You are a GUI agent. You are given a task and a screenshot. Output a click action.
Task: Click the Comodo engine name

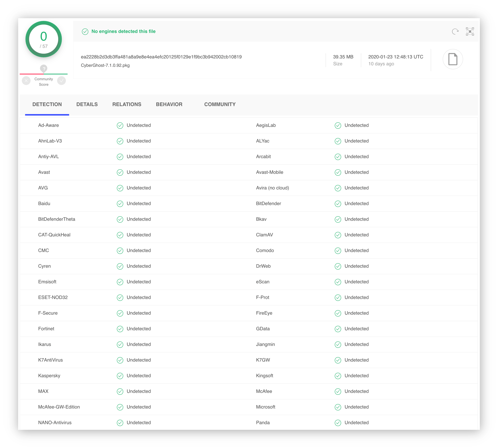265,251
